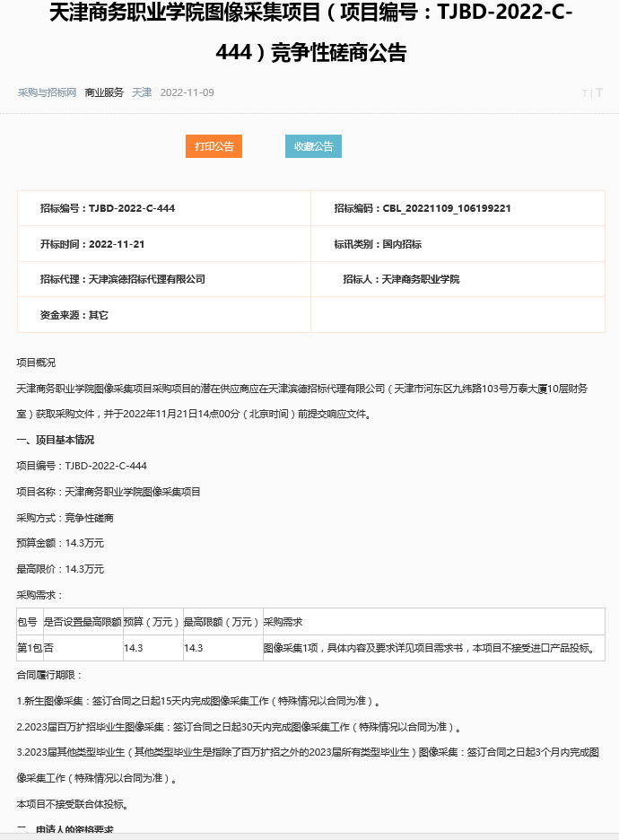Decrease font size with small T icon

[x=584, y=93]
